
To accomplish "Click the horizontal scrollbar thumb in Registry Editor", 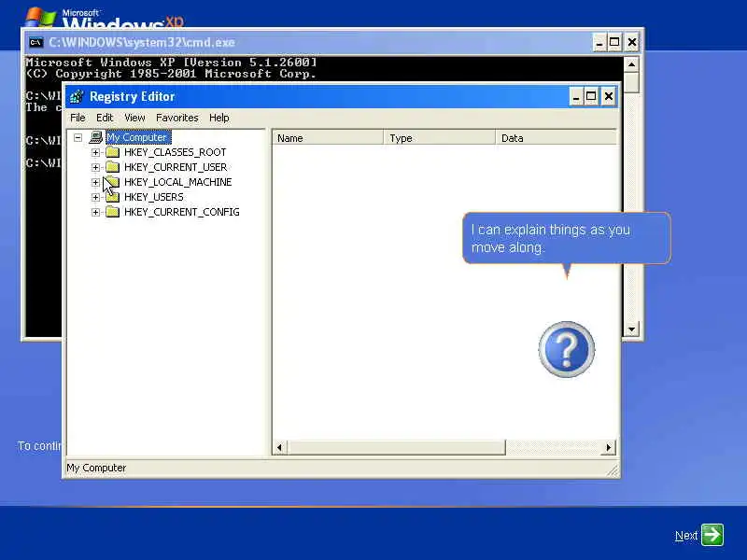I will point(396,448).
